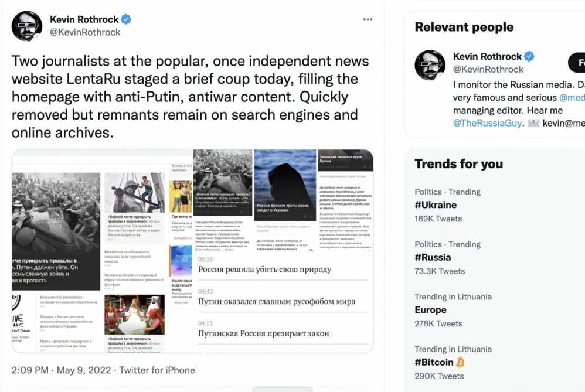Click the Kevin Rothrock name in Relevant people
Viewport: 585px width, 392px height.
coord(487,56)
